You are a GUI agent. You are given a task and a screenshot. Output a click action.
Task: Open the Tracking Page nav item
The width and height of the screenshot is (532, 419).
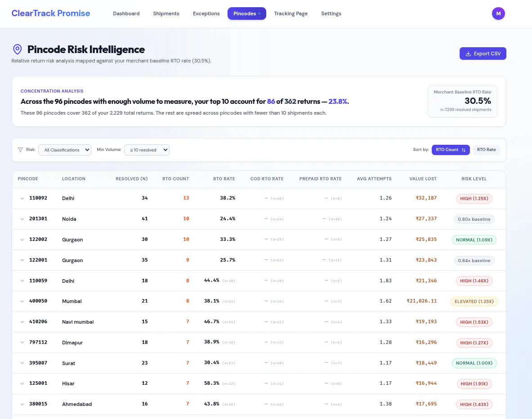point(291,13)
